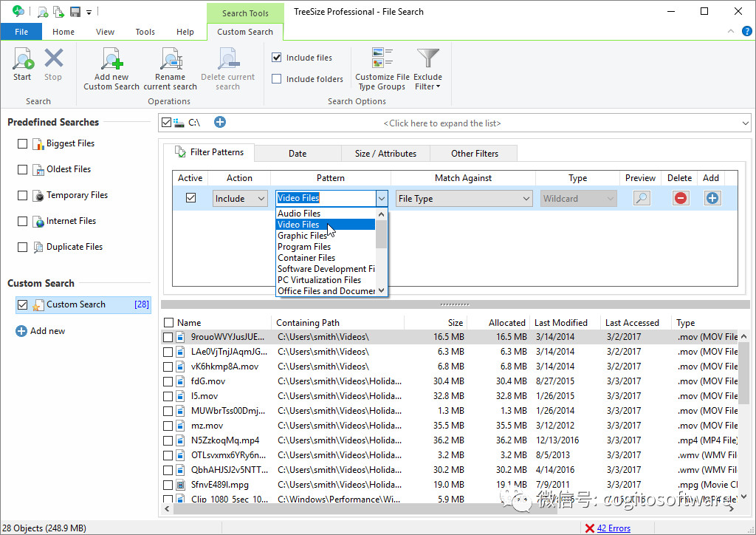Click the Biggest Files icon
Viewport: 756px width, 535px height.
[x=38, y=144]
